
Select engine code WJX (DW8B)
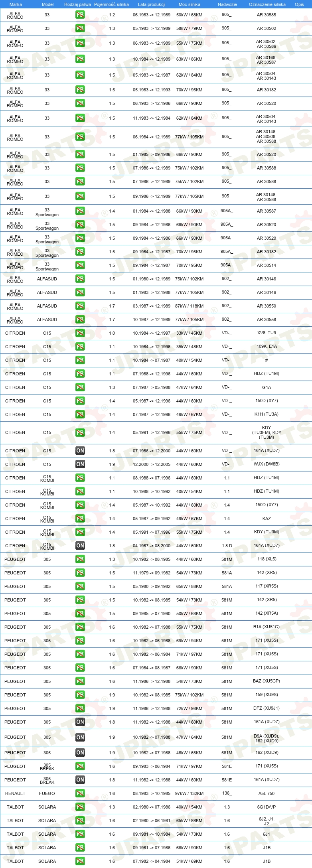pyautogui.click(x=267, y=464)
